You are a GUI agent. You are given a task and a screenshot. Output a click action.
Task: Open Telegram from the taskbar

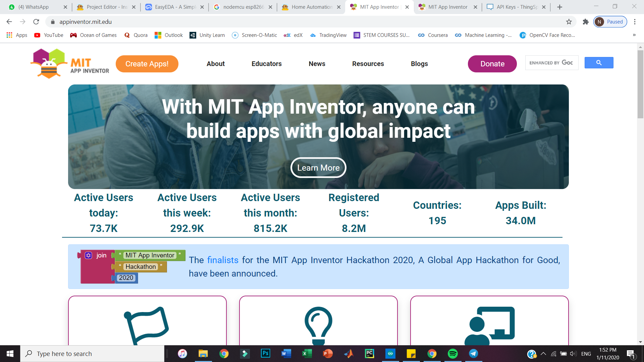(473, 354)
